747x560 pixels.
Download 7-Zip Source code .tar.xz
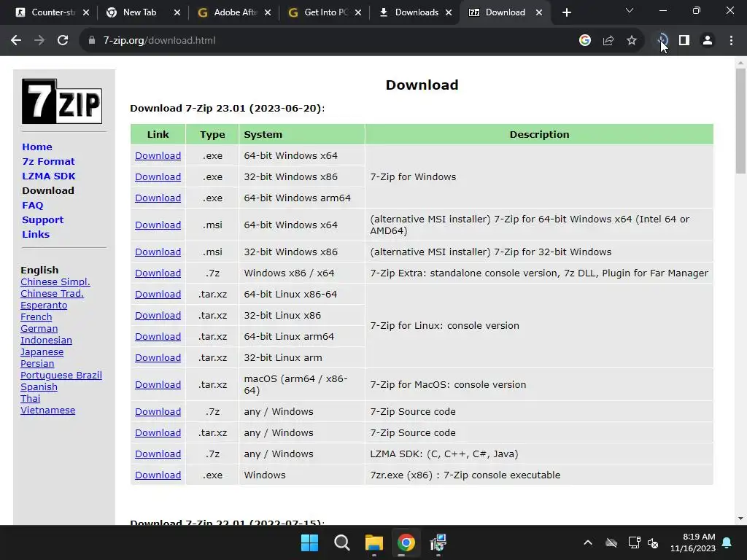click(158, 433)
